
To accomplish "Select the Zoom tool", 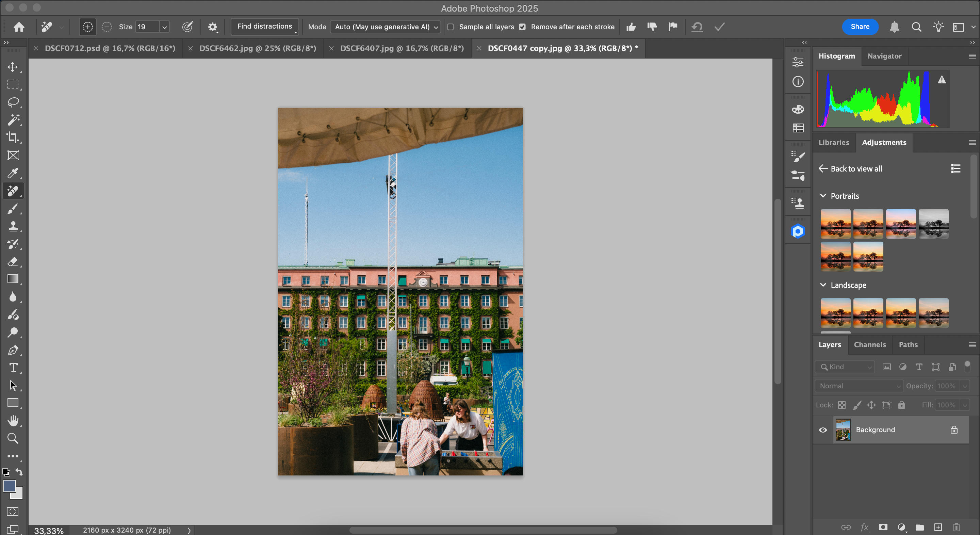I will 13,437.
